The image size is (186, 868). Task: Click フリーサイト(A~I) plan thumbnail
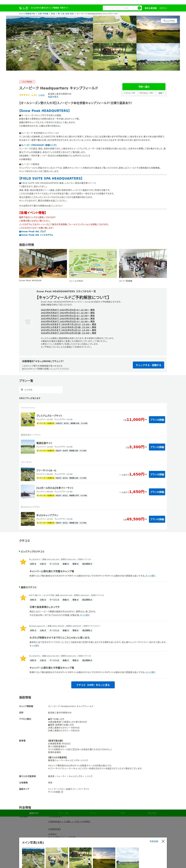click(28, 474)
